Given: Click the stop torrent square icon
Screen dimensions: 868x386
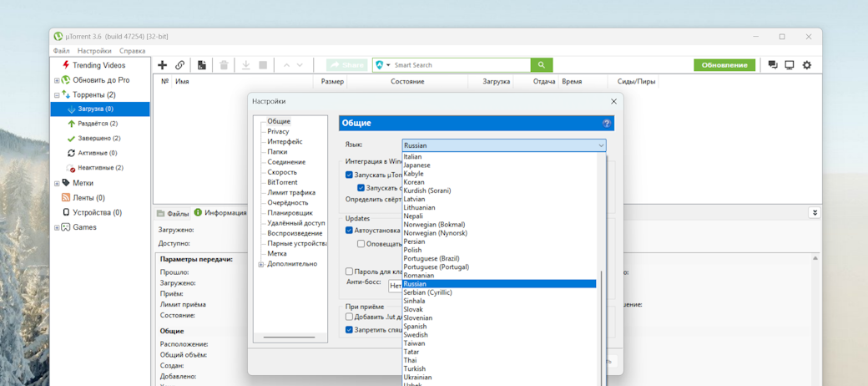Looking at the screenshot, I should 263,65.
